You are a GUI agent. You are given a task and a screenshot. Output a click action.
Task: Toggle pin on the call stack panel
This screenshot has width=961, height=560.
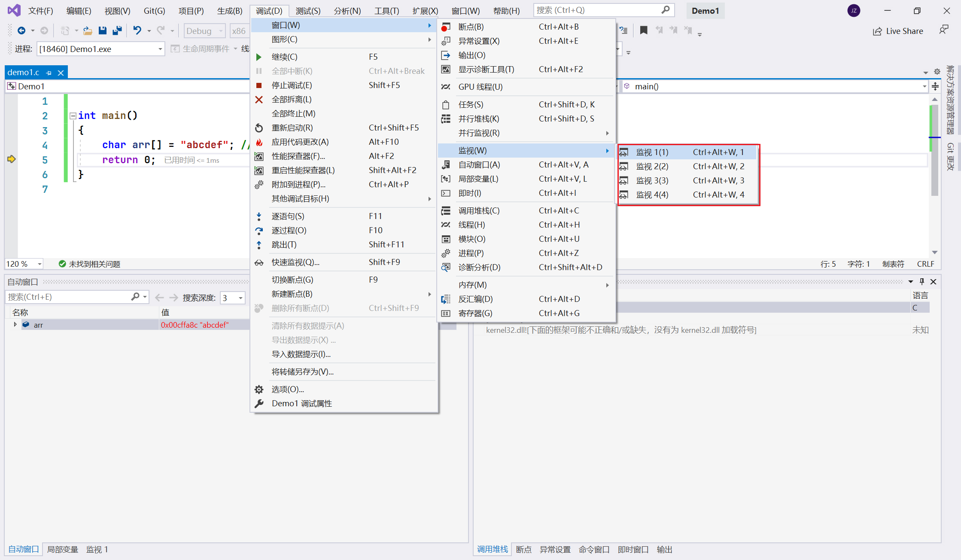coord(921,282)
